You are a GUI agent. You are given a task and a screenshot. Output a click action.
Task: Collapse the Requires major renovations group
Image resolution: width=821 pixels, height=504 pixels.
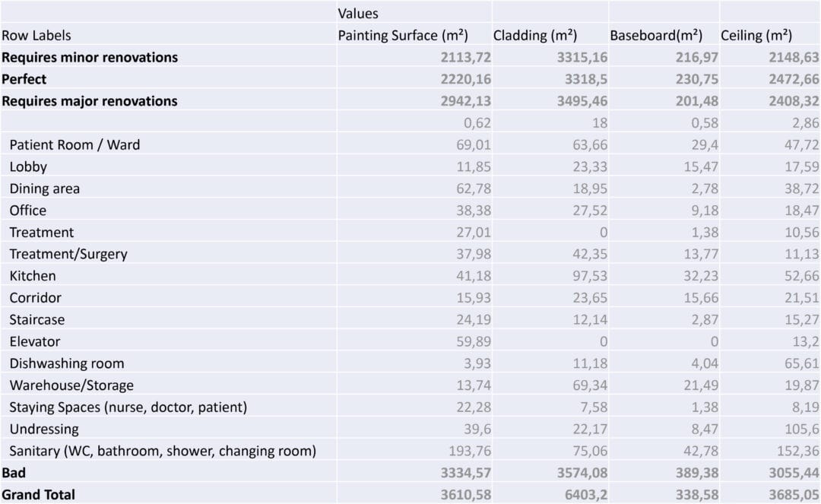coord(90,101)
